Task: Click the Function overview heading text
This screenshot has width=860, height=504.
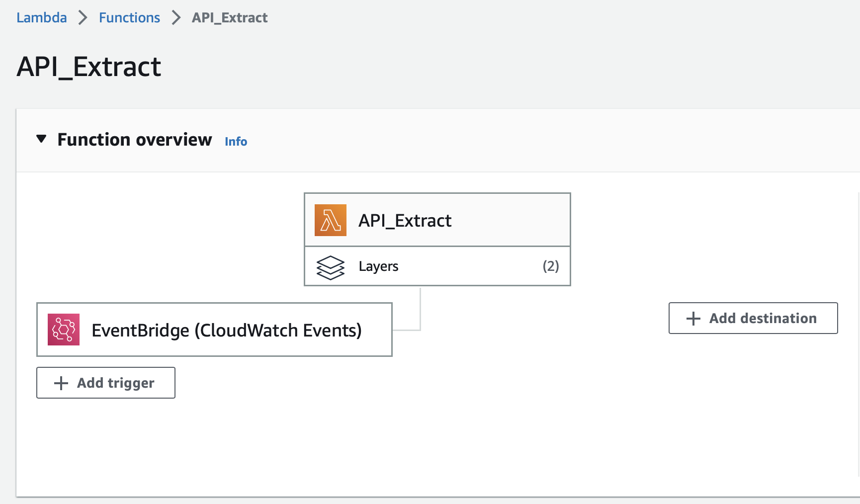Action: (134, 140)
